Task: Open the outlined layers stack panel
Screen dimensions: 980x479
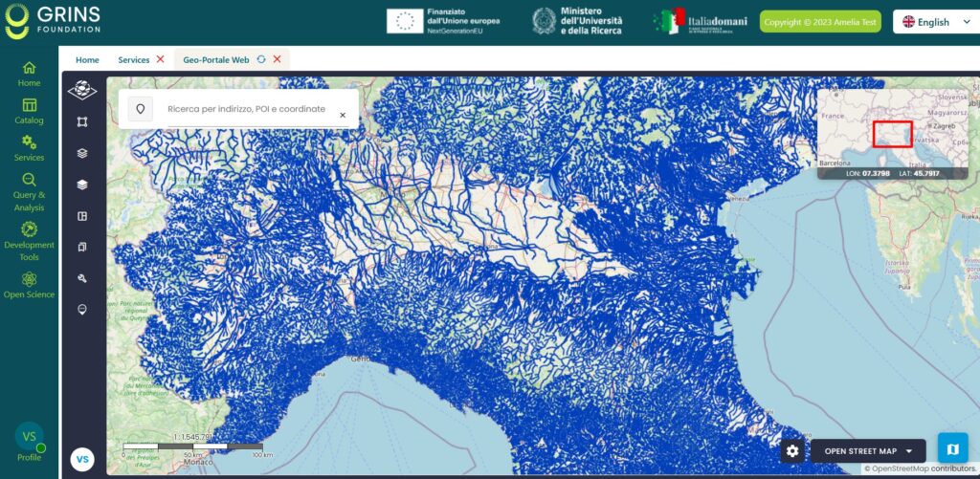Action: pos(82,153)
